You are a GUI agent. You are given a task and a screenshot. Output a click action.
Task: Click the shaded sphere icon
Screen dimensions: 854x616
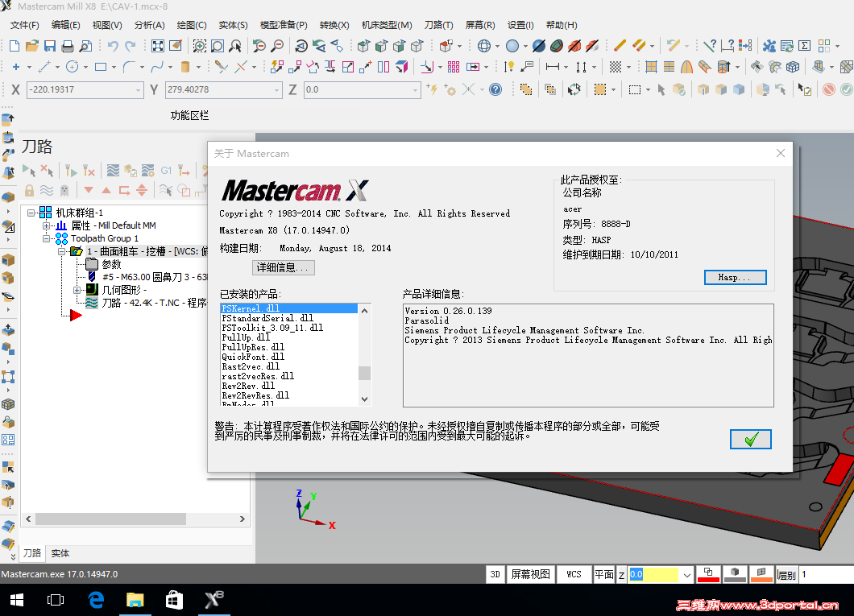pyautogui.click(x=512, y=46)
